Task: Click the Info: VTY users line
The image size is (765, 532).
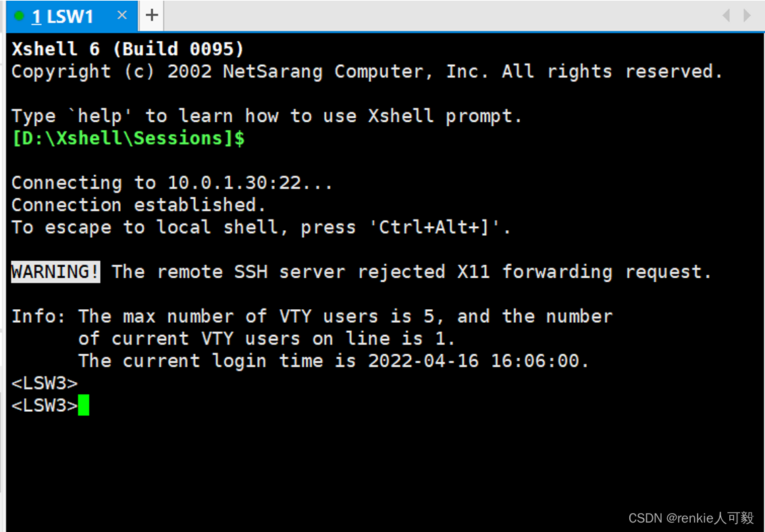Action: pos(312,317)
